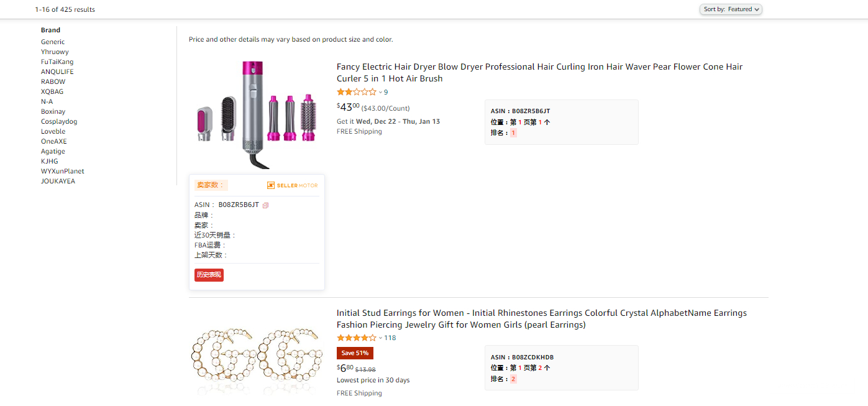Click the Save 51% deal badge
Viewport: 868px width, 406px height.
(355, 353)
